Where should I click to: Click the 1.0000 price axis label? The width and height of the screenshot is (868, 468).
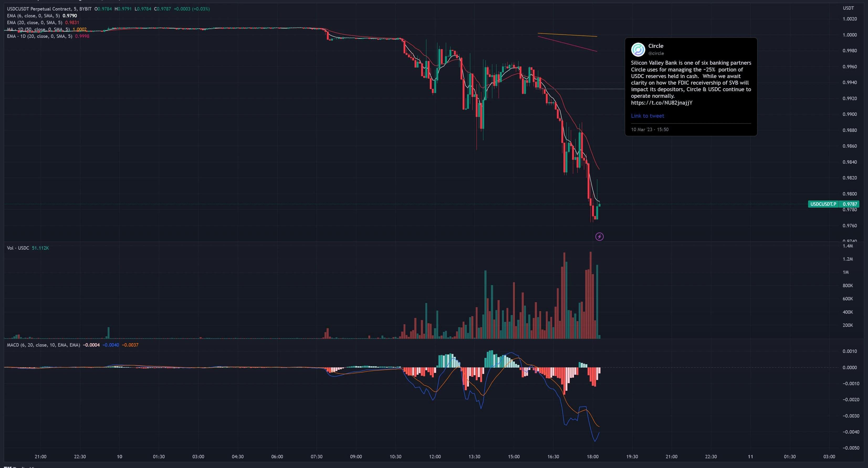849,35
